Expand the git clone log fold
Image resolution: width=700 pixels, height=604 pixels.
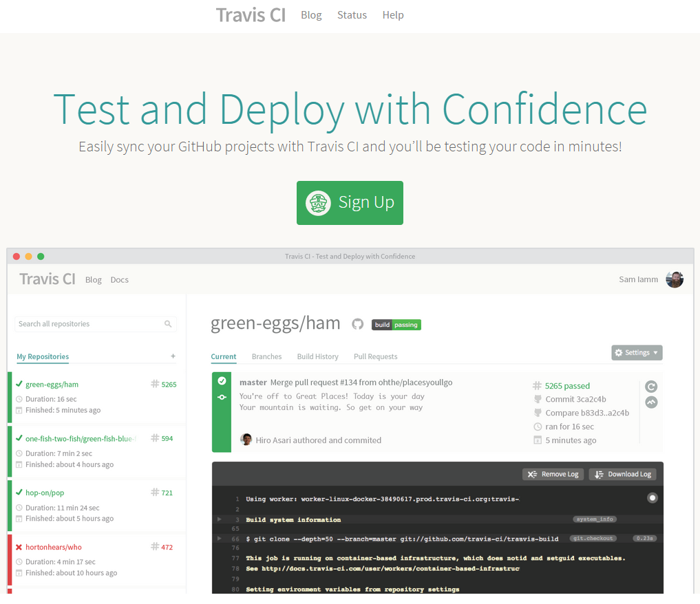(219, 539)
